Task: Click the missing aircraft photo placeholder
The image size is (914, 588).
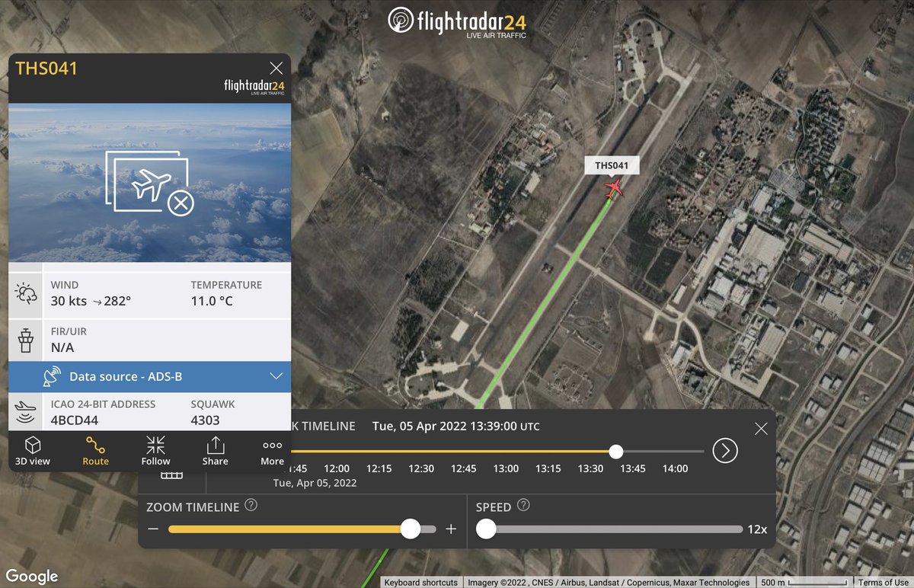Action: click(x=149, y=183)
